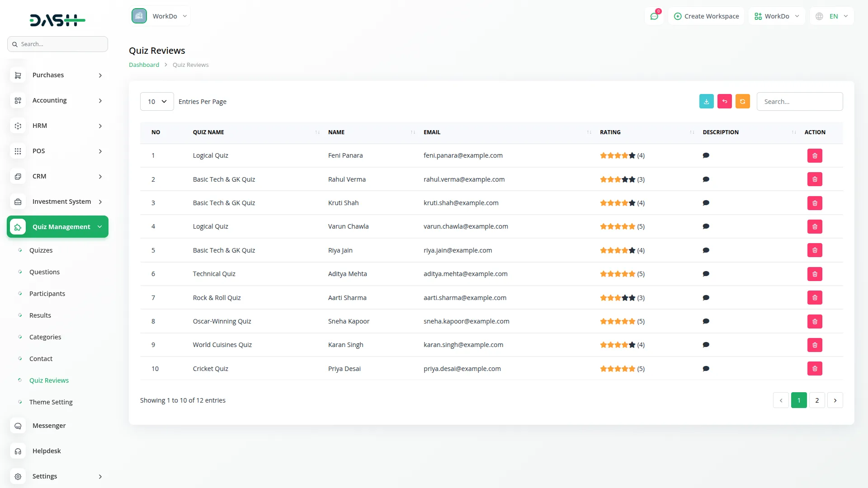Image resolution: width=868 pixels, height=488 pixels.
Task: Click the Messenger sidebar icon
Action: 18,426
